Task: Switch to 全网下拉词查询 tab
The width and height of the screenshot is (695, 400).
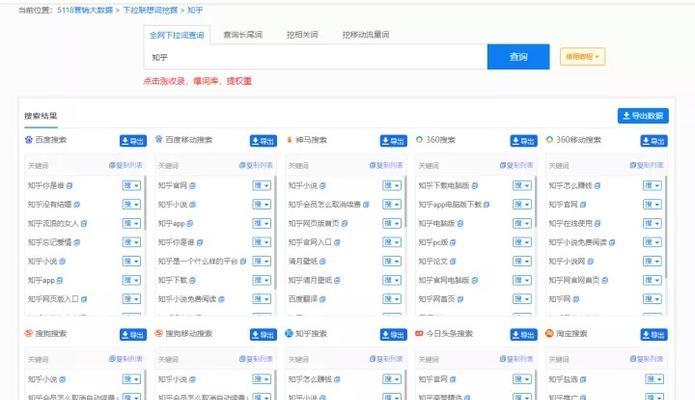Action: click(177, 35)
